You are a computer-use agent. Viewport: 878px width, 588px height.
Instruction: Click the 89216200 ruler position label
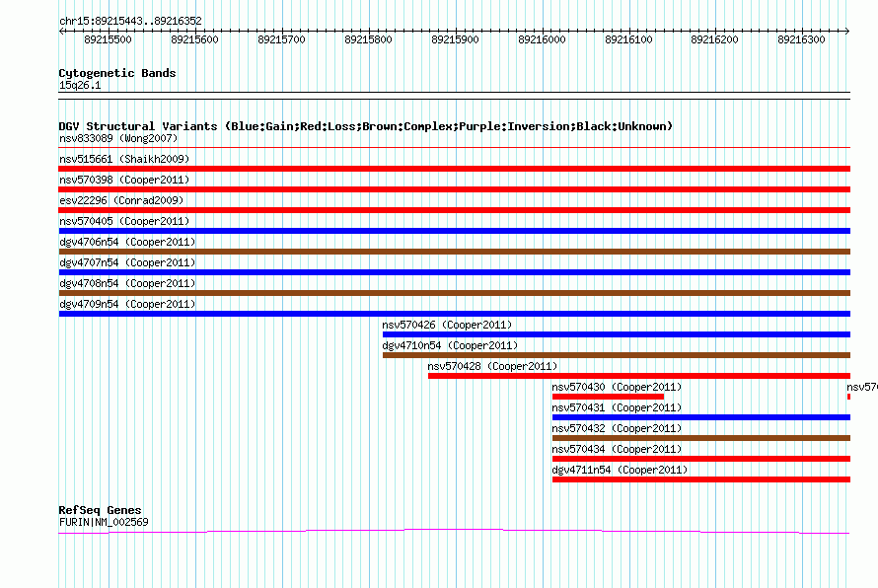tap(714, 39)
